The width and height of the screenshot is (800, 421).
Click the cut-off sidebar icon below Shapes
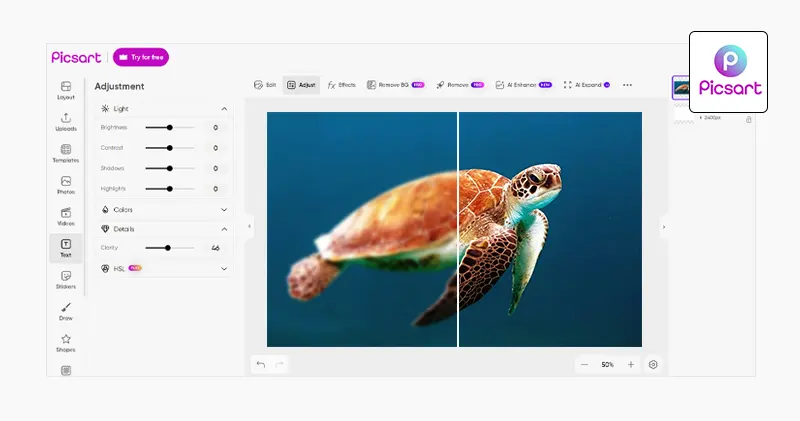click(66, 370)
